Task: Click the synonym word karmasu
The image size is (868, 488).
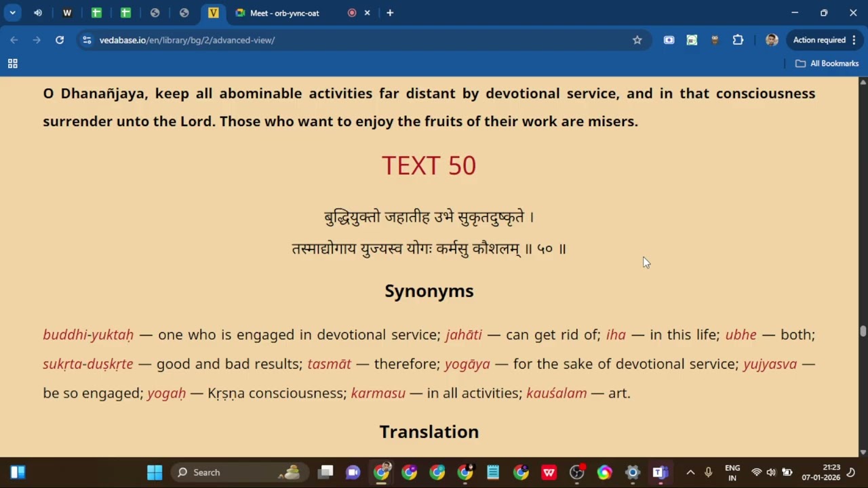Action: tap(378, 392)
